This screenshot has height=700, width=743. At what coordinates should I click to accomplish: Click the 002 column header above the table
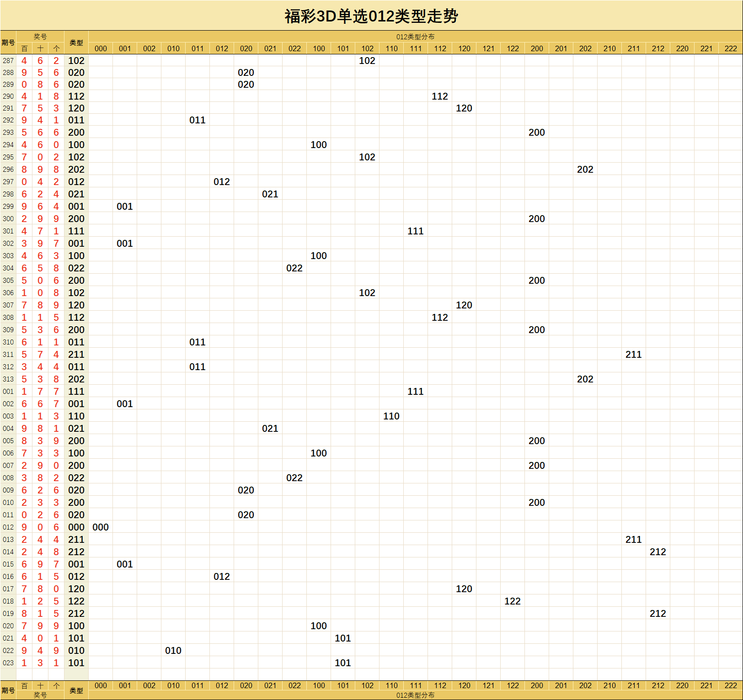coord(149,48)
